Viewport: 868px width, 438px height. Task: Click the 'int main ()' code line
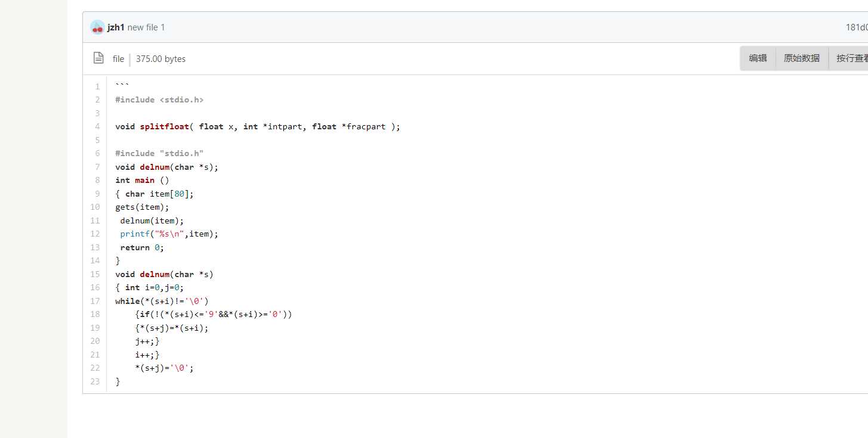click(x=142, y=180)
